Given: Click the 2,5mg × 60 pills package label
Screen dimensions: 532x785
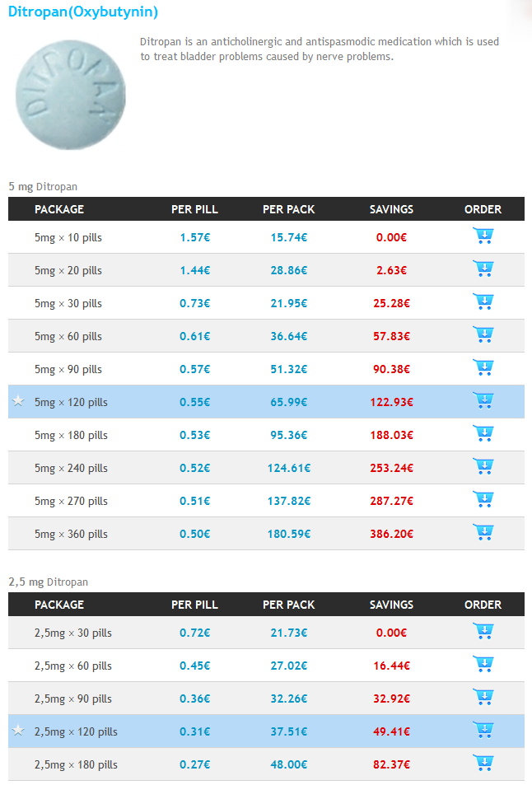Looking at the screenshot, I should tap(73, 666).
